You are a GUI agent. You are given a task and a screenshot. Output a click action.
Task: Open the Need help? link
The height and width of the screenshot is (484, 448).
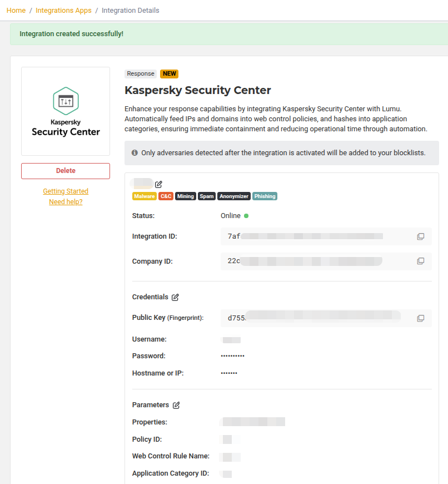tap(66, 202)
